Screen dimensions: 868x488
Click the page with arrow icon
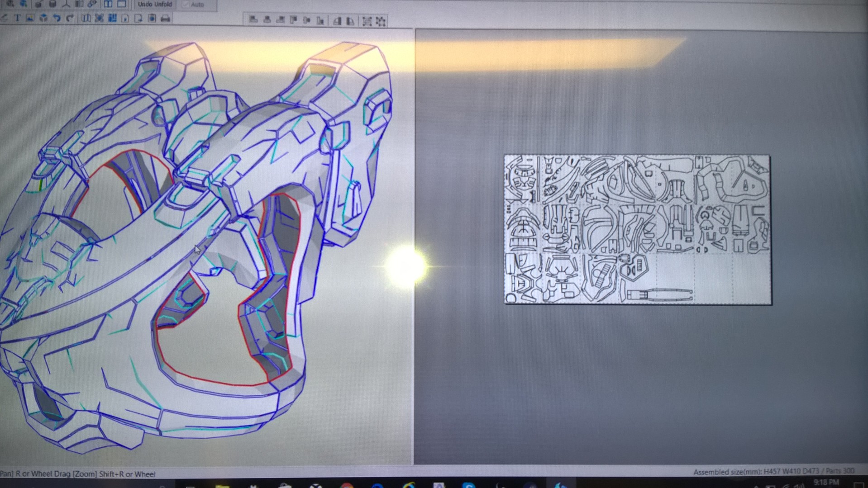point(138,18)
